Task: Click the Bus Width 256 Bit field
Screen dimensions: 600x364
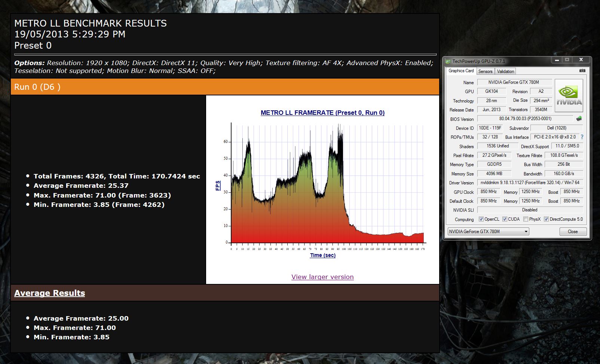Action: pyautogui.click(x=564, y=164)
